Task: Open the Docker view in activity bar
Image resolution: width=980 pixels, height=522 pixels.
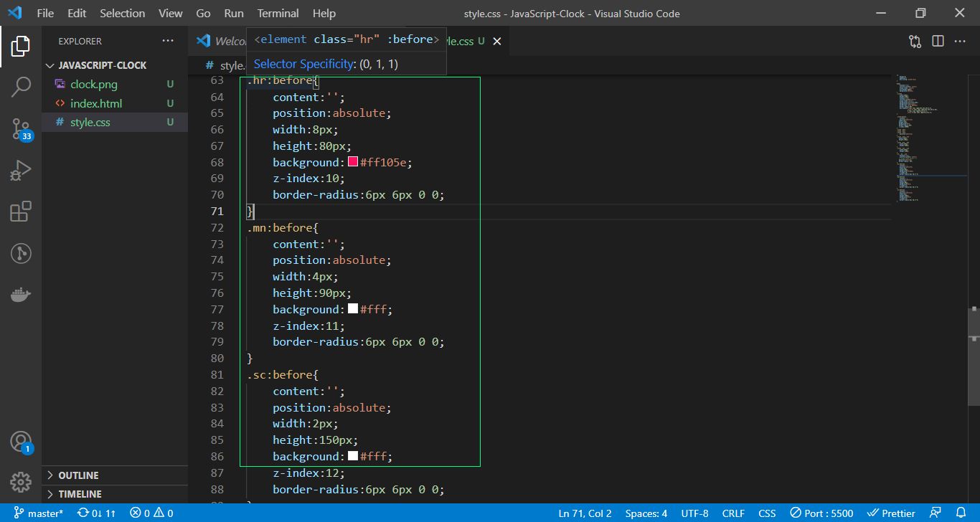Action: point(21,294)
